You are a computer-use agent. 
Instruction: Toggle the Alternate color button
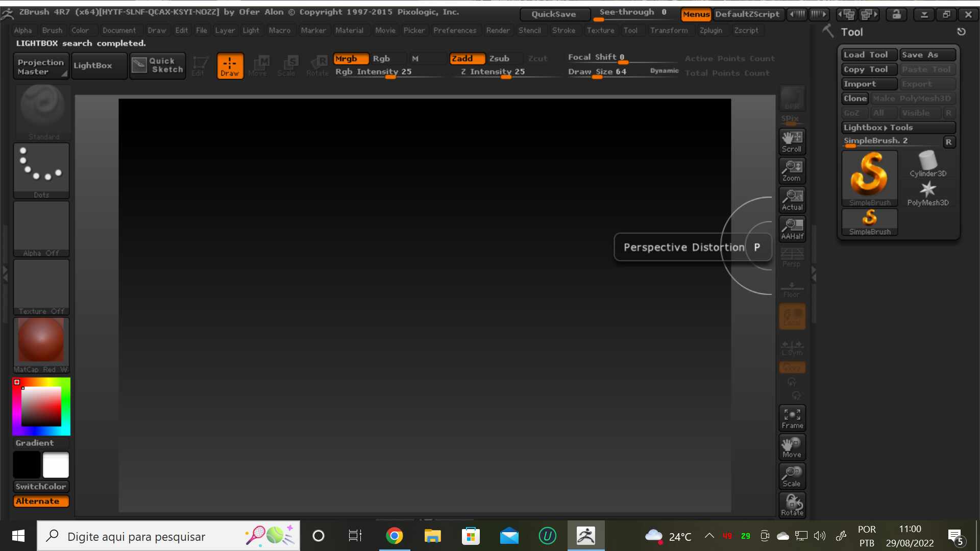coord(41,501)
